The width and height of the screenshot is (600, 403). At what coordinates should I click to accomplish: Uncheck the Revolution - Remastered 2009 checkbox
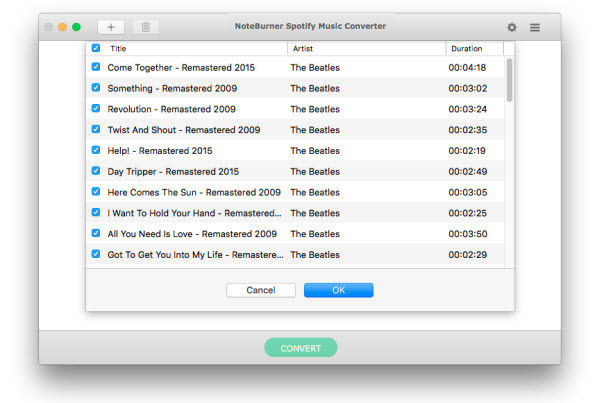(x=96, y=108)
